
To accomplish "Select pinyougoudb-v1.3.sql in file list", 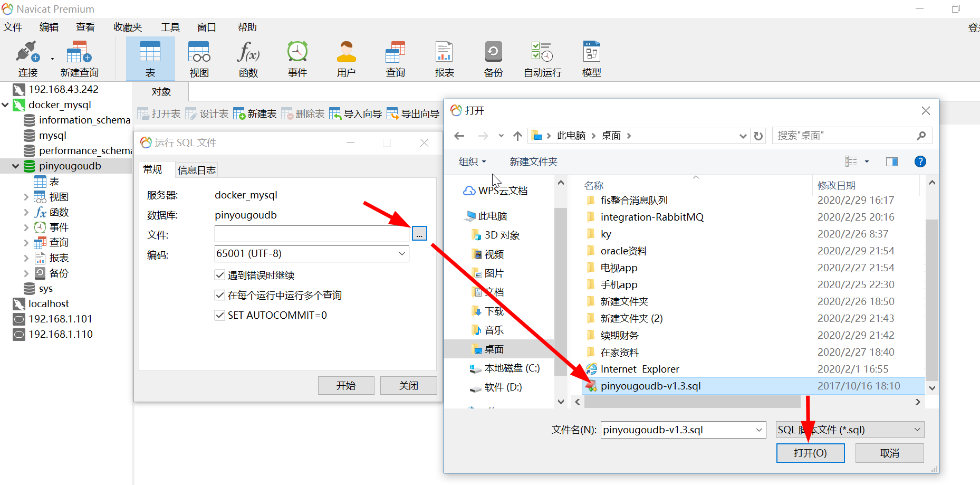I will [x=753, y=386].
